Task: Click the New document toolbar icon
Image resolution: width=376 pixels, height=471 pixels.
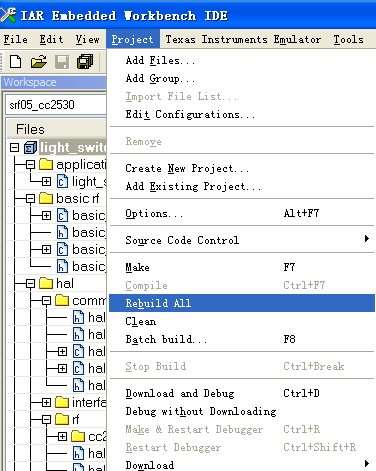Action: click(15, 62)
